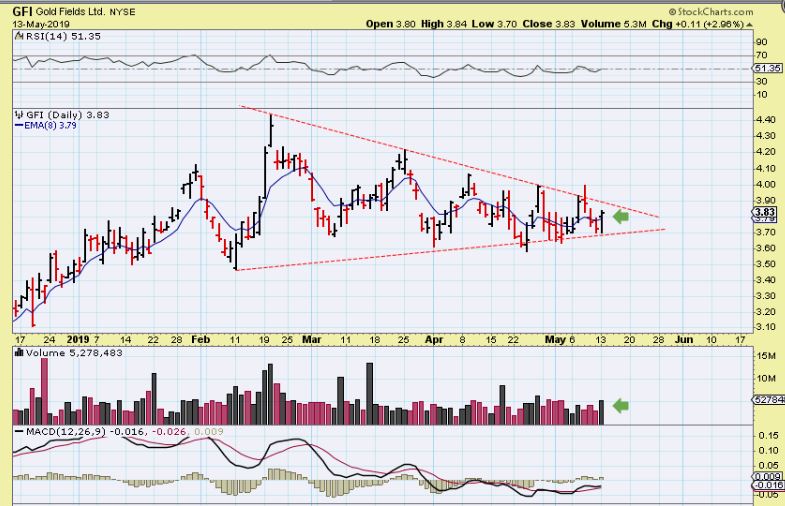
Task: Click the 4.40 level on the price axis
Action: point(767,120)
